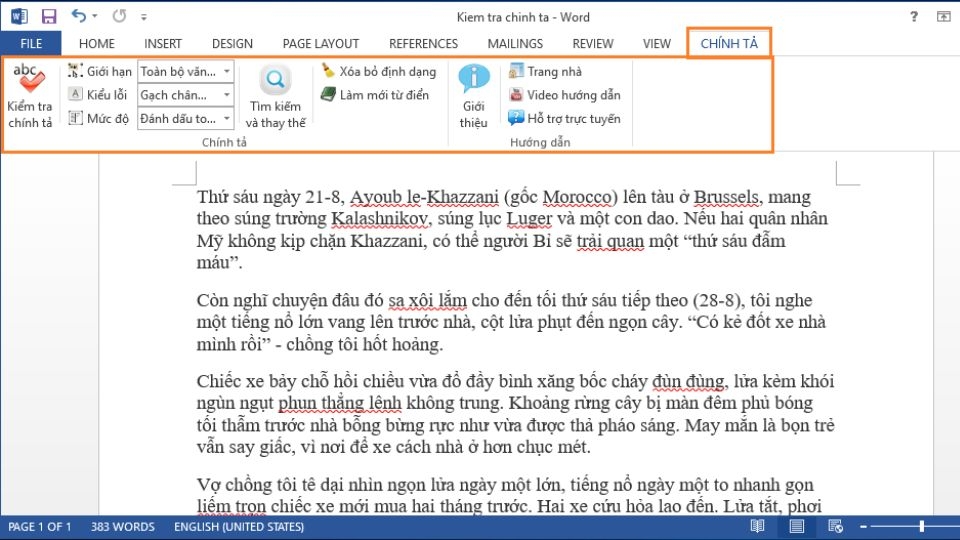Click the underlined word Kalashnikov
The image size is (960, 540).
pyautogui.click(x=380, y=219)
